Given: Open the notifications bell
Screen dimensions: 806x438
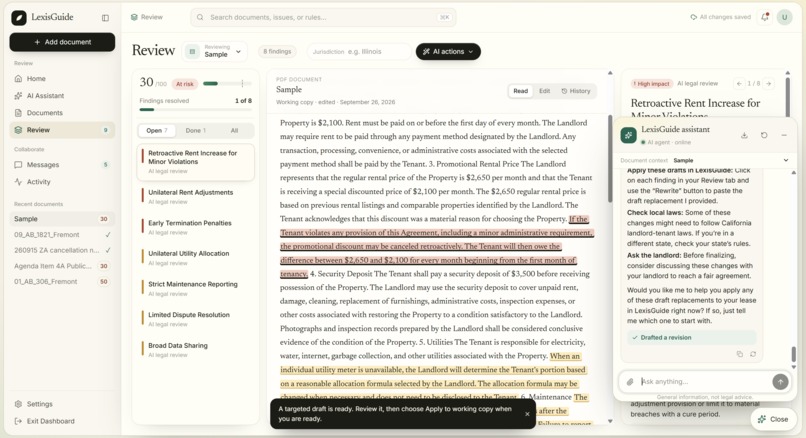Looking at the screenshot, I should 765,17.
